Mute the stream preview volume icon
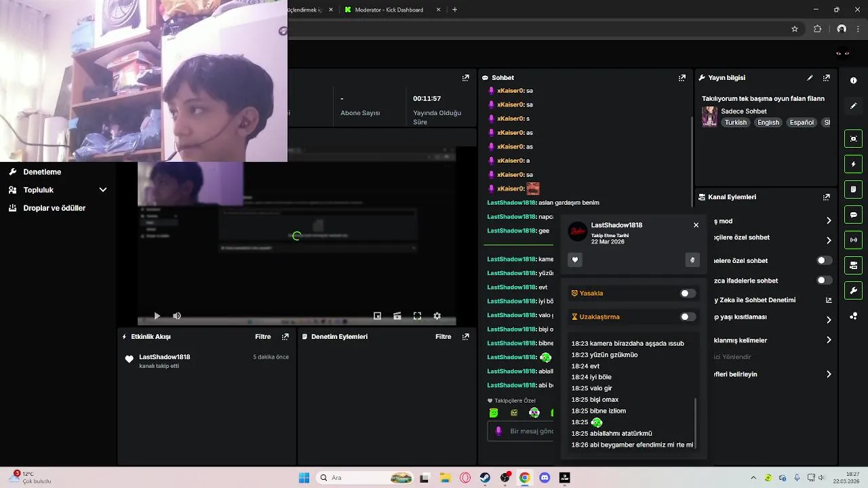868x488 pixels. click(x=177, y=316)
